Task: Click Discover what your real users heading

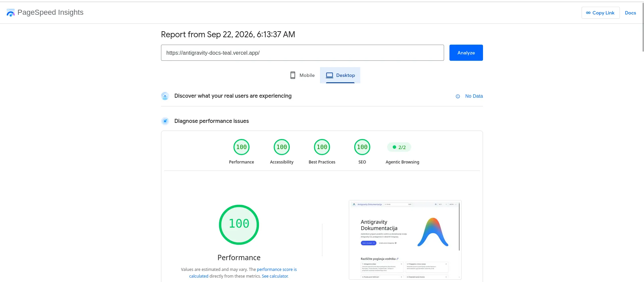Action: [233, 96]
